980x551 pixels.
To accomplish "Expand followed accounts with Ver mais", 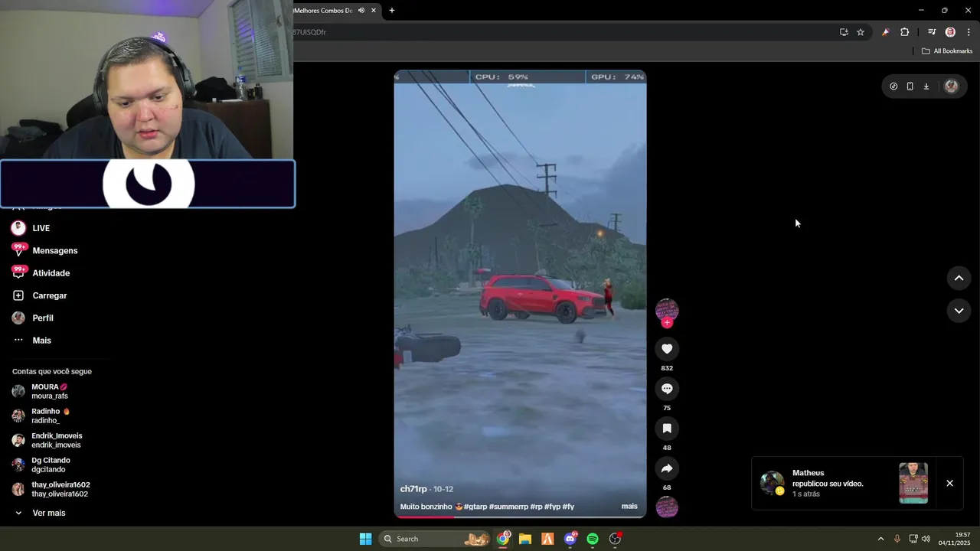I will (x=40, y=513).
